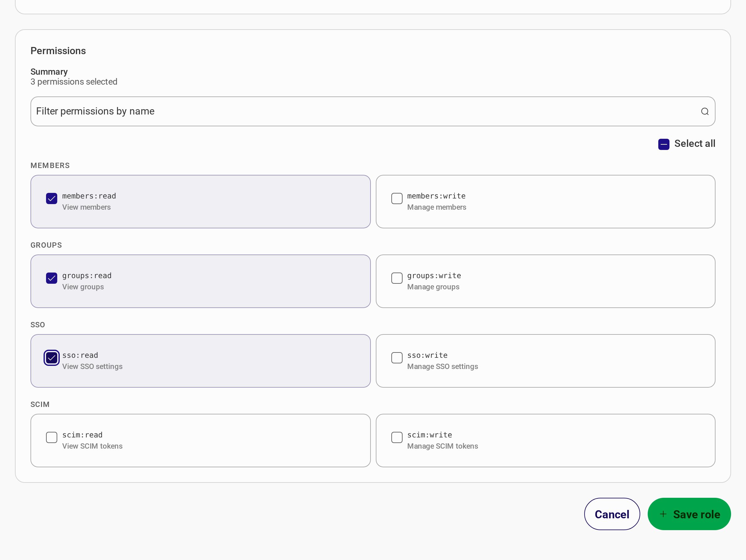Viewport: 746px width, 560px height.
Task: Uncheck the sso:read permission checkbox
Action: click(52, 357)
